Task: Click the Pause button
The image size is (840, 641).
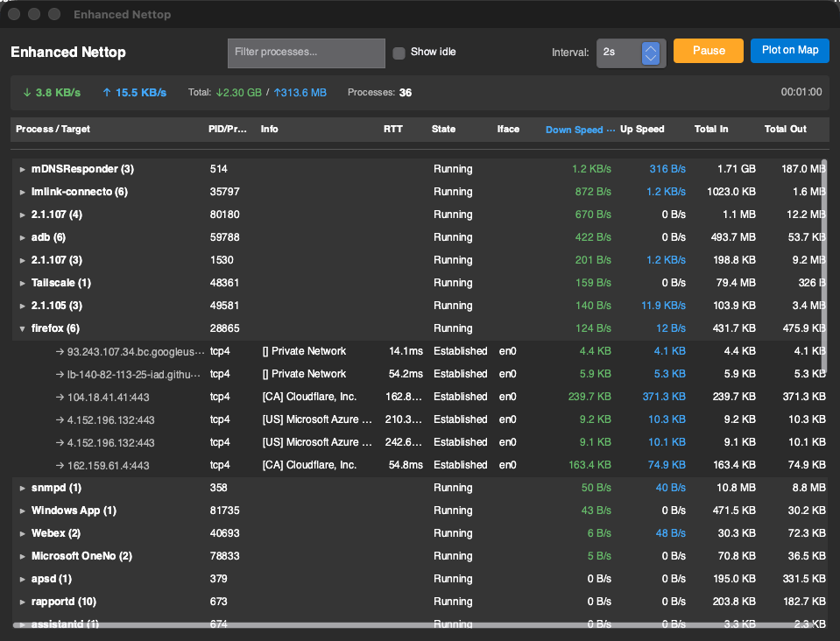Action: tap(708, 51)
